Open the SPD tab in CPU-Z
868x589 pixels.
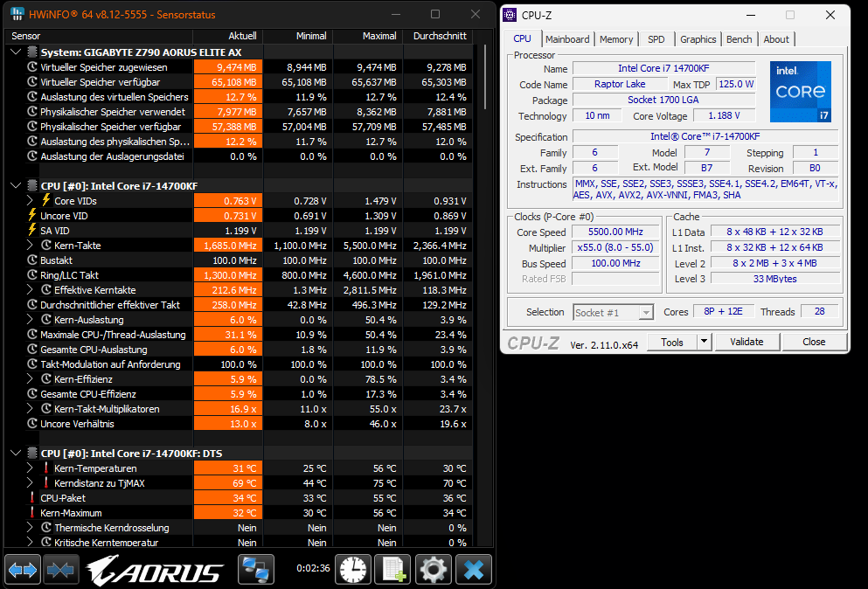pos(656,39)
